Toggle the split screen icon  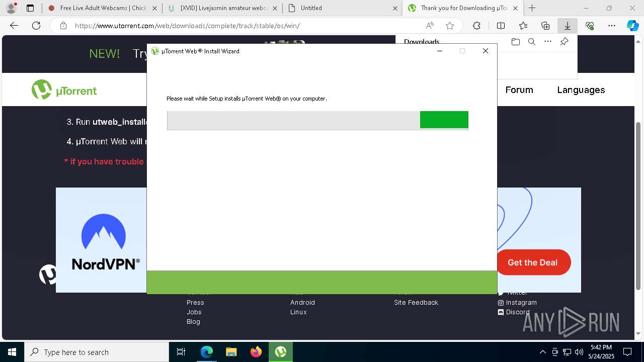click(501, 26)
